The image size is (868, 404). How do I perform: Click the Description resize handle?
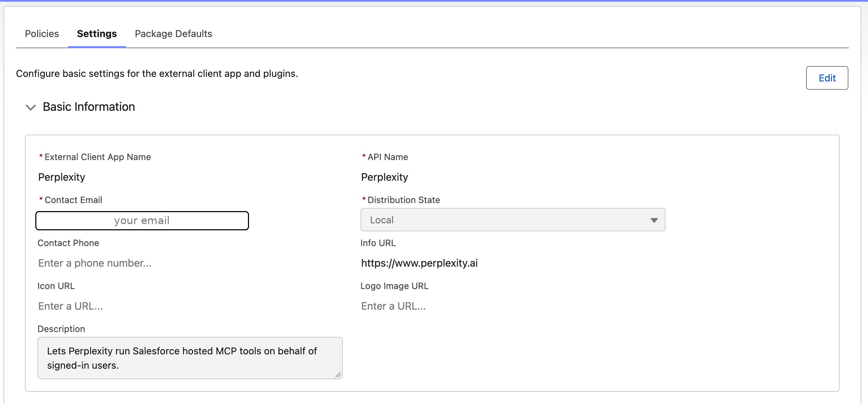[338, 375]
